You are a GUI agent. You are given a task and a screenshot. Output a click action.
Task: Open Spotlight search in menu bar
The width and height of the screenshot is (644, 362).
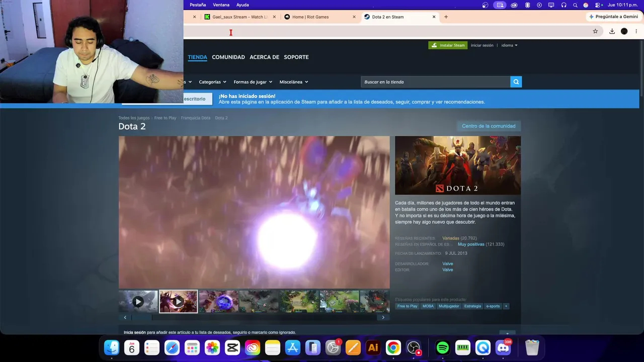pos(575,5)
